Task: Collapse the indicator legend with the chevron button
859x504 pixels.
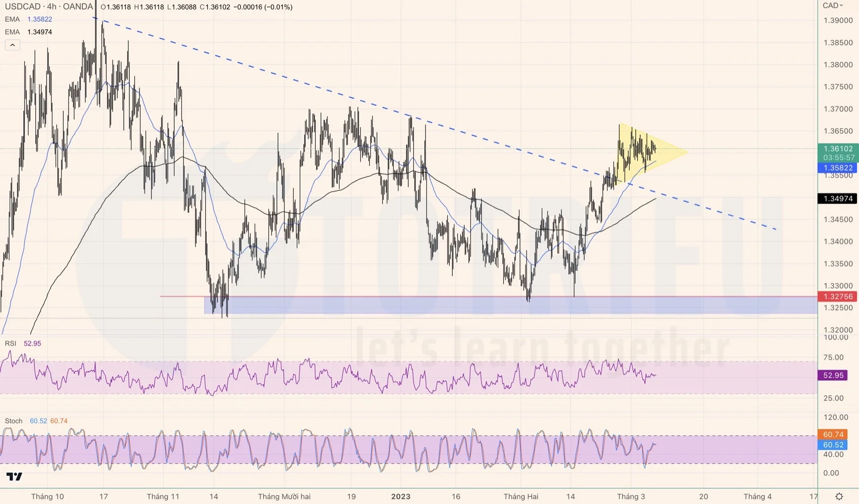Action: pyautogui.click(x=13, y=45)
